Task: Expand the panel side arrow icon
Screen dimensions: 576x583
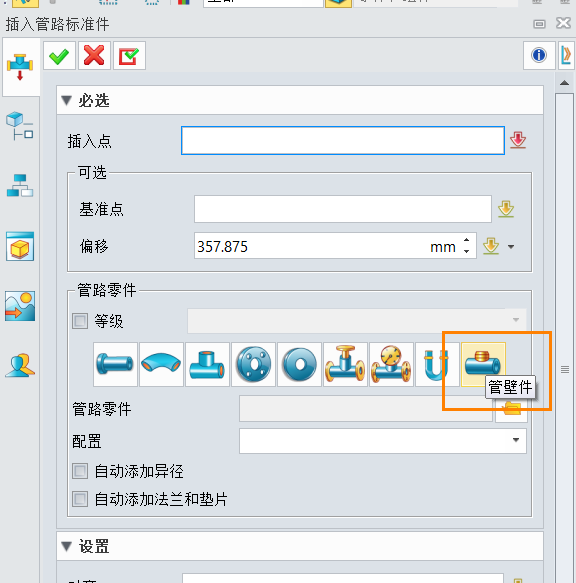Action: click(x=566, y=55)
